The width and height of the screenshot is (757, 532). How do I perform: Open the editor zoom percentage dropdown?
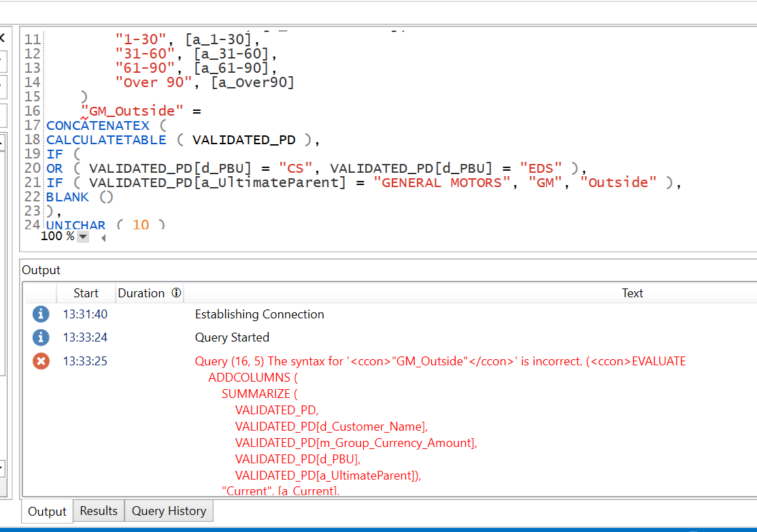(83, 237)
